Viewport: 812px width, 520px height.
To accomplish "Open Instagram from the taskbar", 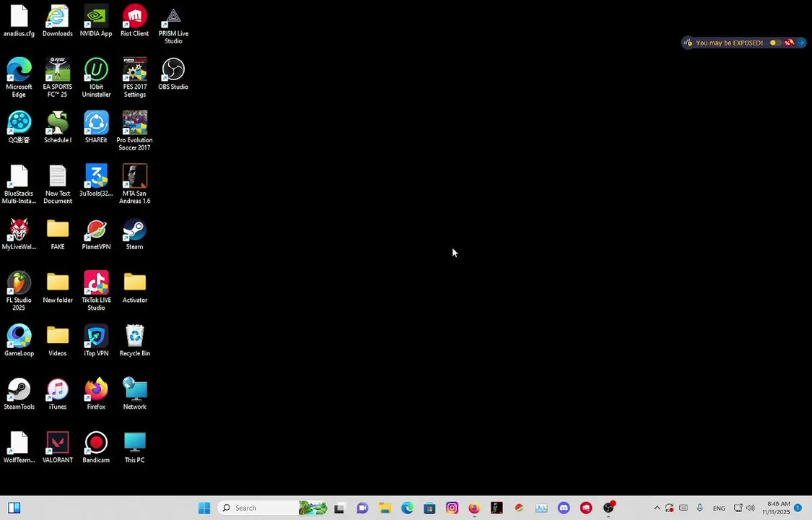I will click(452, 508).
